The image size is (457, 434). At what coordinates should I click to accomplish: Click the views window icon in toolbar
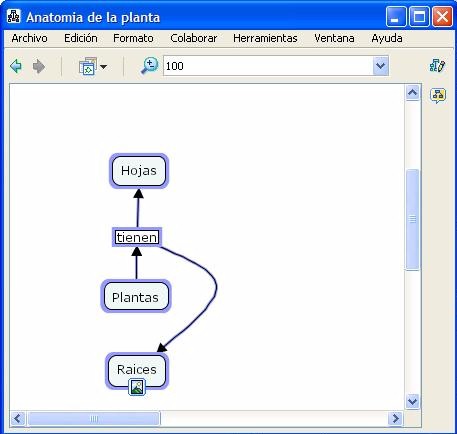tap(88, 66)
